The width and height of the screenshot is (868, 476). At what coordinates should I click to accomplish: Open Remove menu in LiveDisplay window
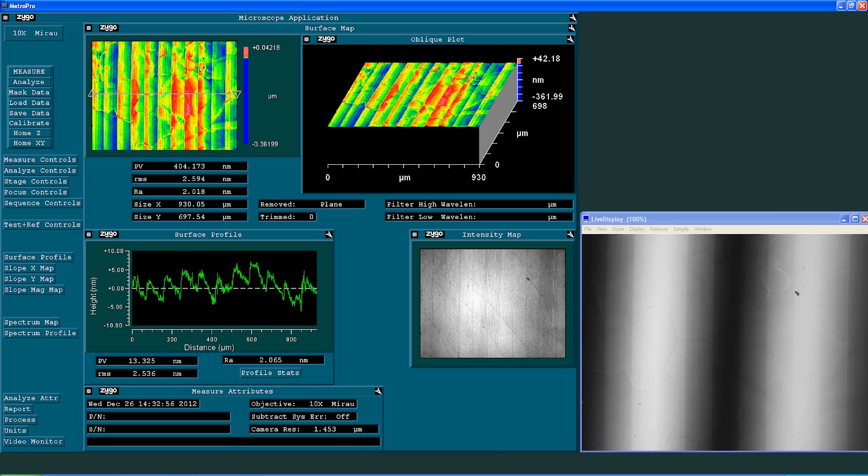tap(659, 229)
